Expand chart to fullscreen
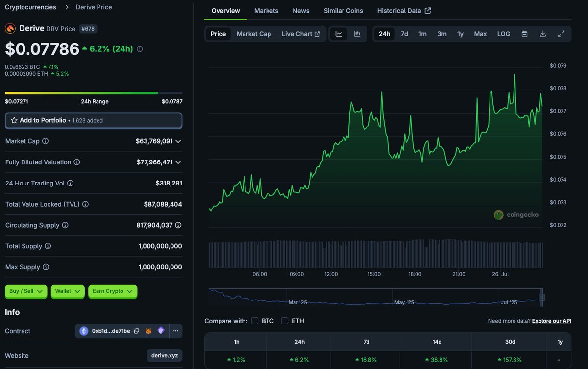 561,34
